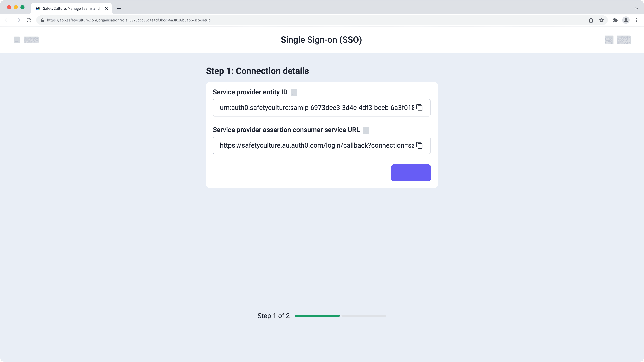Open the three-dot browser menu
644x362 pixels.
[x=636, y=20]
